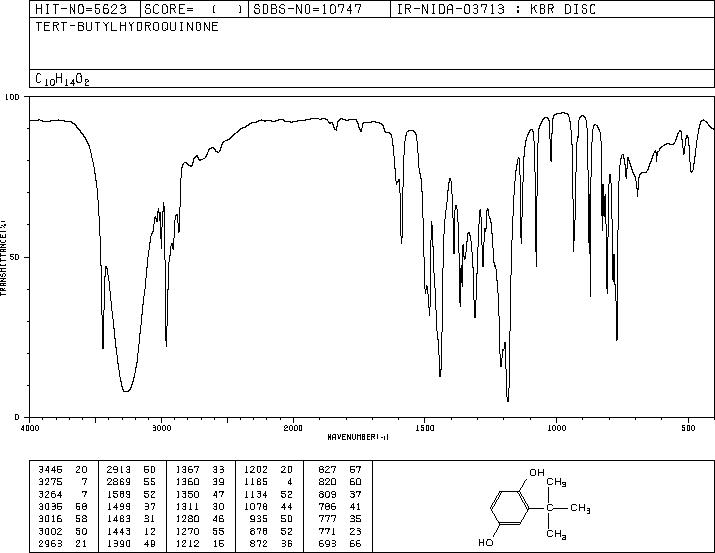The height and width of the screenshot is (553, 715).
Task: Click the molecular formula C10H14O2
Action: pyautogui.click(x=62, y=79)
